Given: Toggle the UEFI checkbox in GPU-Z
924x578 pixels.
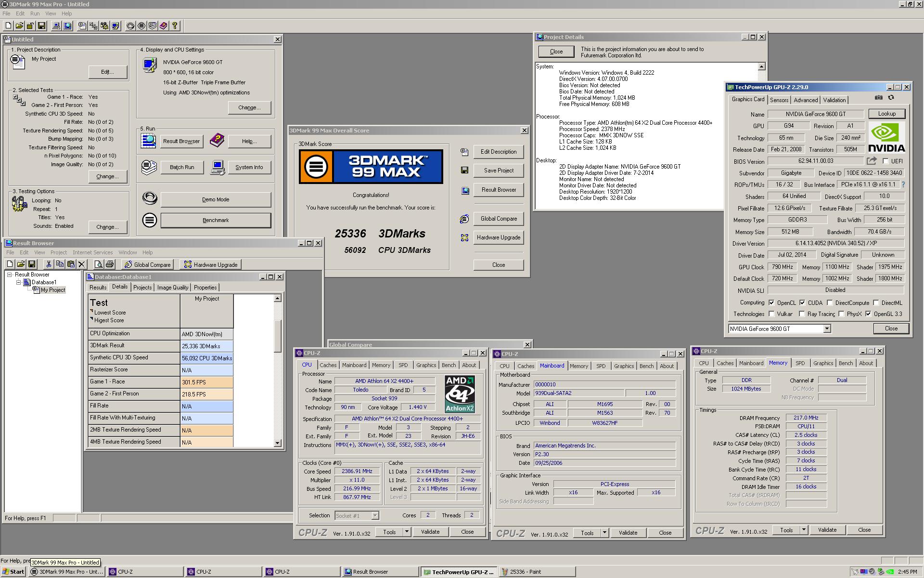Looking at the screenshot, I should (x=885, y=161).
